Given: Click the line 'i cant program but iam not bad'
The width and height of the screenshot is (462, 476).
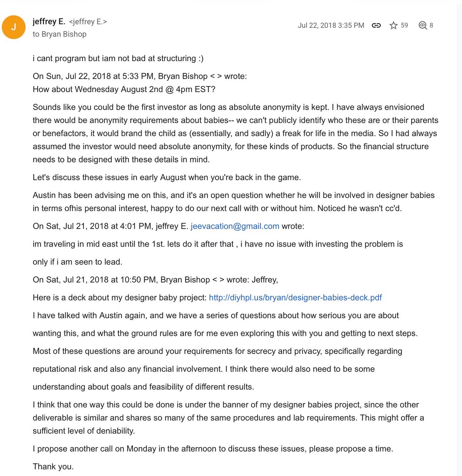Looking at the screenshot, I should click(x=118, y=58).
